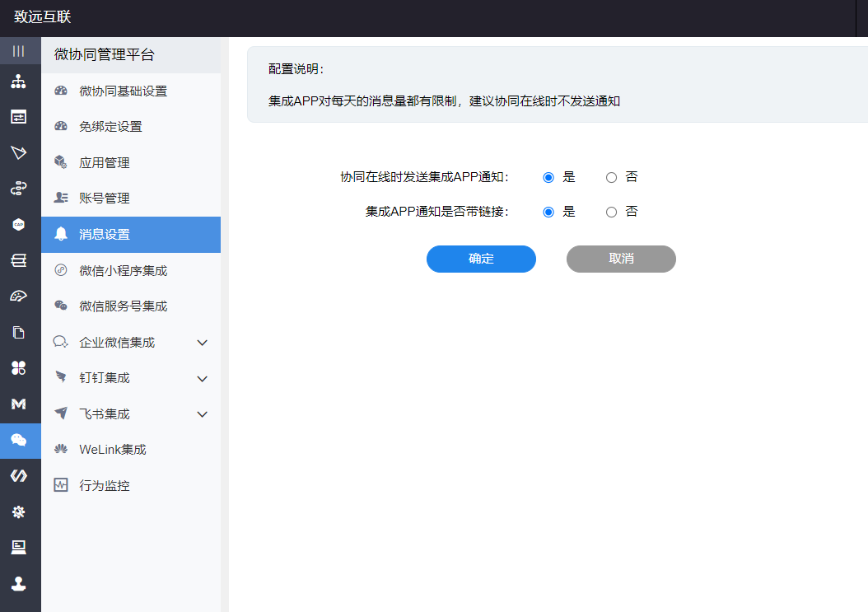
Task: Open WeLink集成 menu item
Action: (131, 450)
